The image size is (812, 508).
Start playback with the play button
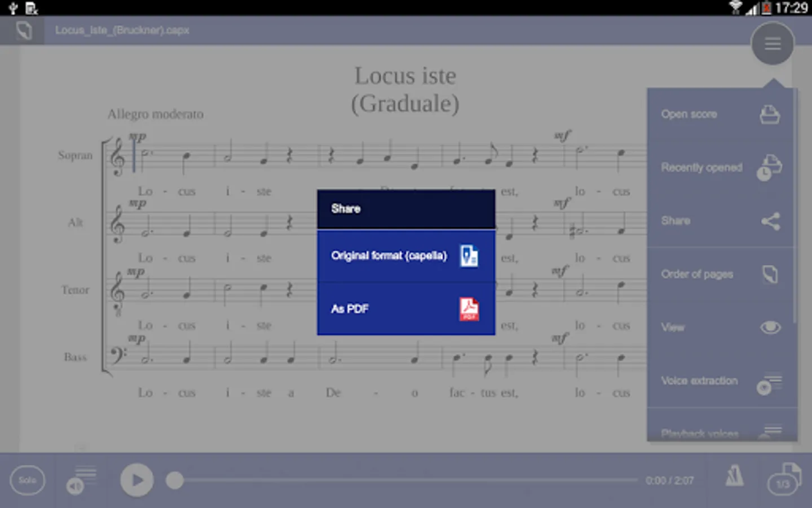[136, 480]
